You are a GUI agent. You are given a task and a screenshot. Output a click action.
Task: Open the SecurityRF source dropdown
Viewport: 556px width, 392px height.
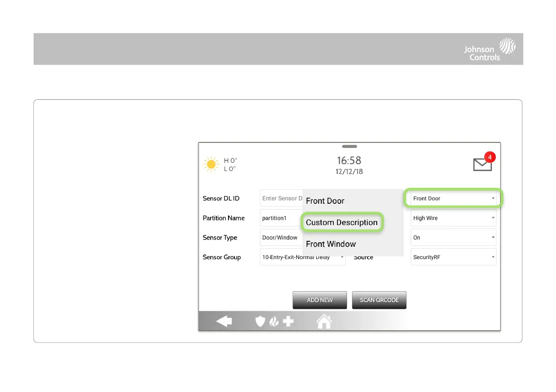click(453, 257)
